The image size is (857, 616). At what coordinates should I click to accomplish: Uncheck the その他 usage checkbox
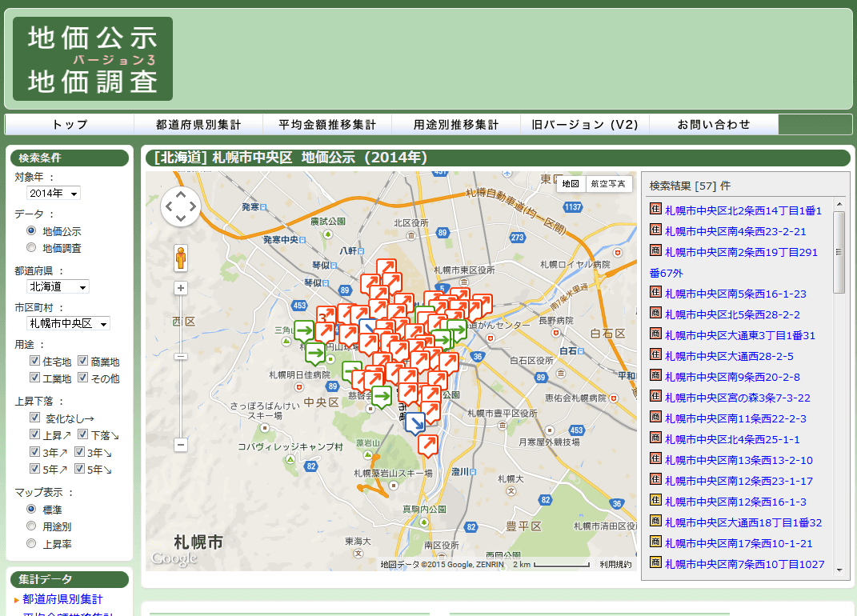(x=83, y=378)
